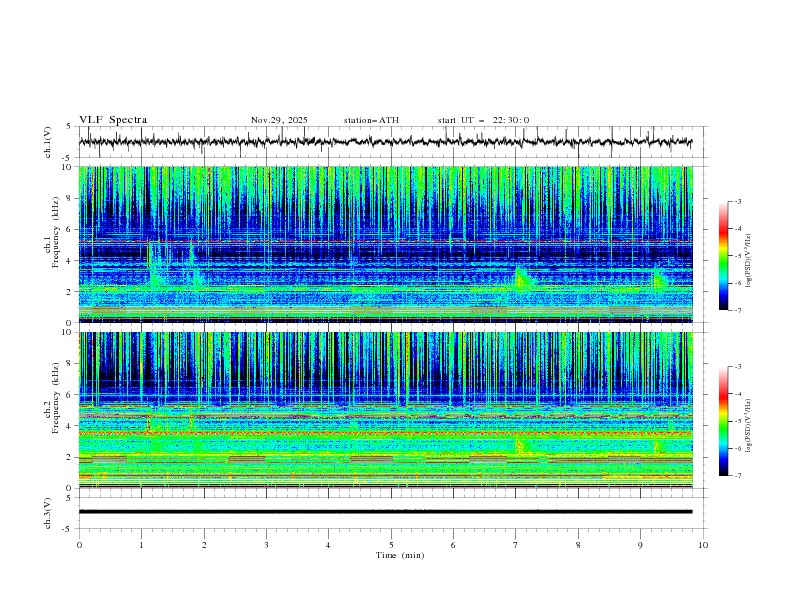792x612 pixels.
Task: Click the burst near minute 7 in ch.1 spectrogram
Action: pos(523,279)
